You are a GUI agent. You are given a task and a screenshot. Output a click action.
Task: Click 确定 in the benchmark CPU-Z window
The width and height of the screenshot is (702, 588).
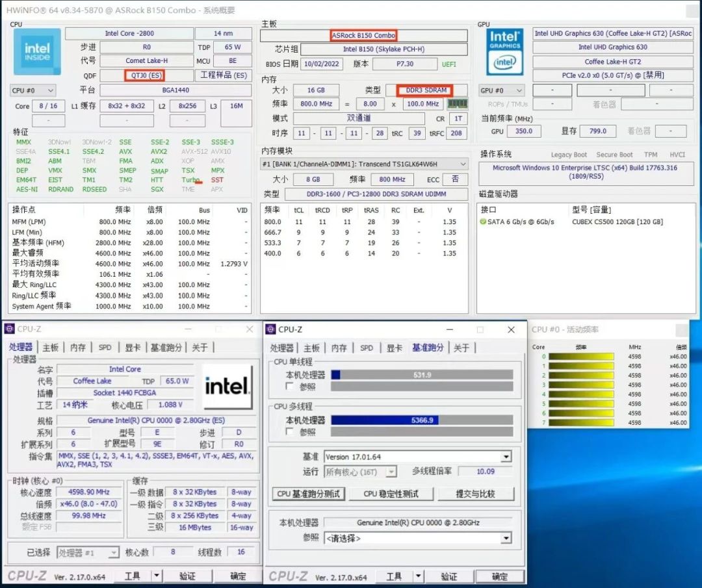[499, 576]
